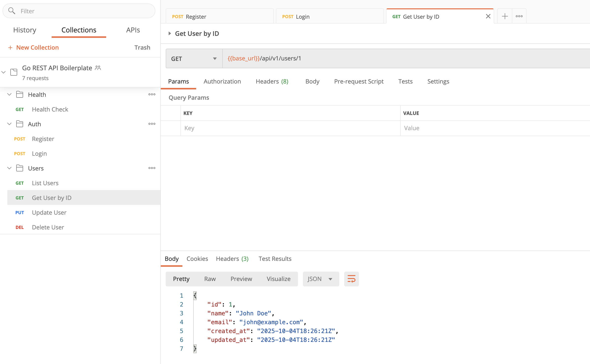The width and height of the screenshot is (590, 364).
Task: Collapse the Go REST API Boilerplate collection
Action: (4, 72)
